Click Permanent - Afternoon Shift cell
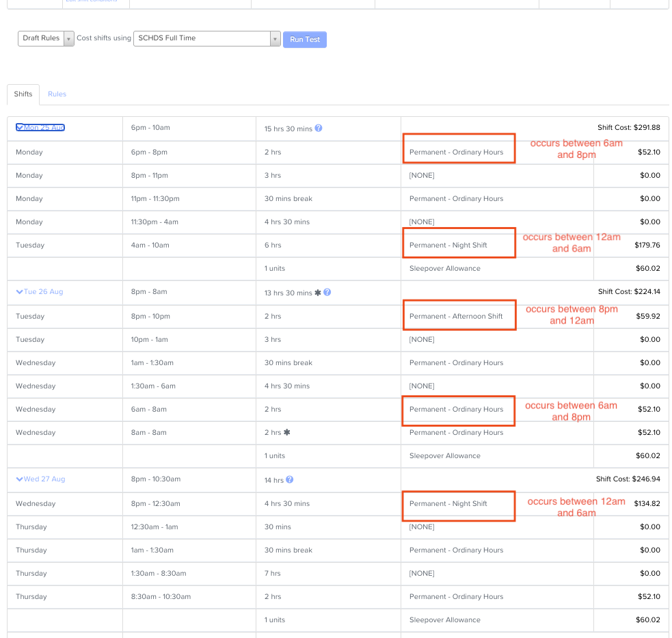The image size is (672, 638). tap(456, 316)
